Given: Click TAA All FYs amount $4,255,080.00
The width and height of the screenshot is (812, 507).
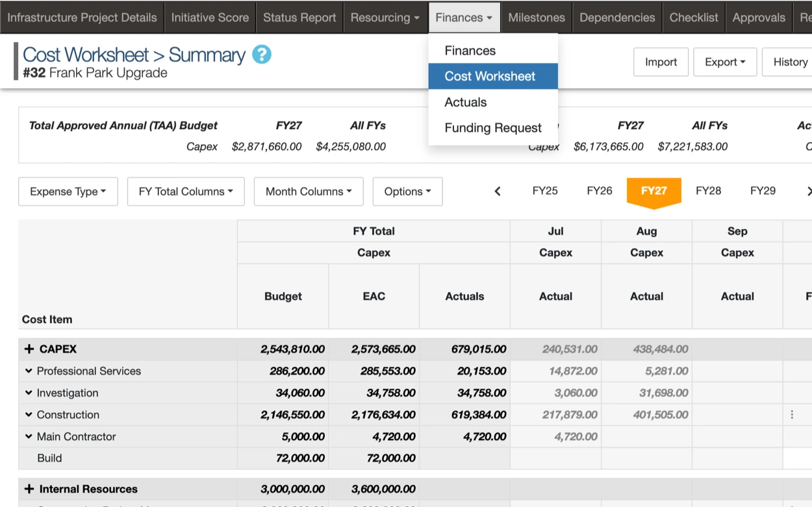Looking at the screenshot, I should (x=351, y=147).
